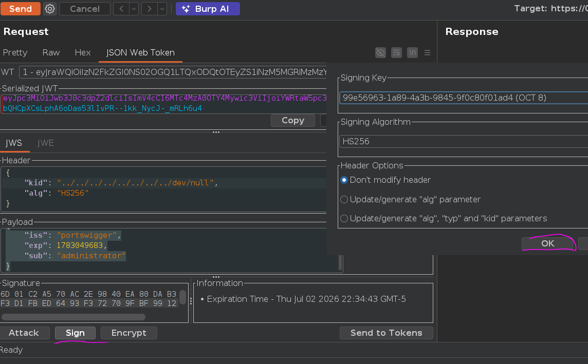588x364 pixels.
Task: Click the splitter dots between Signature and Information
Action: coord(191,301)
